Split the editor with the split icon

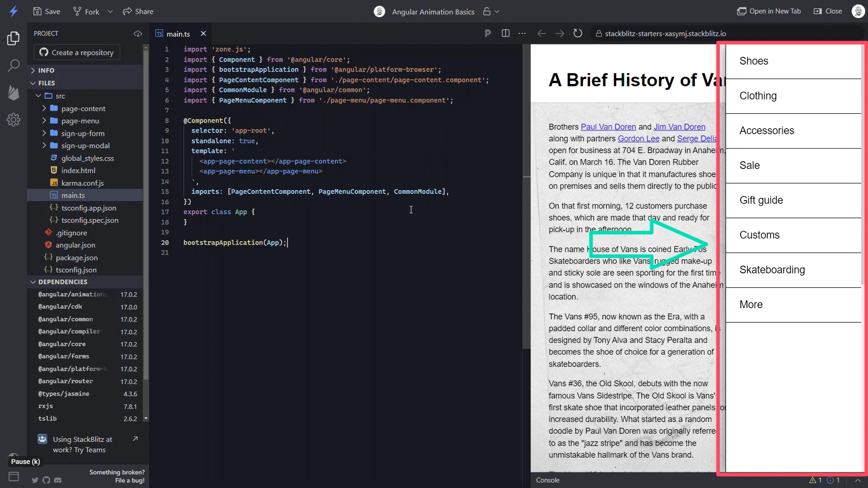pyautogui.click(x=506, y=33)
